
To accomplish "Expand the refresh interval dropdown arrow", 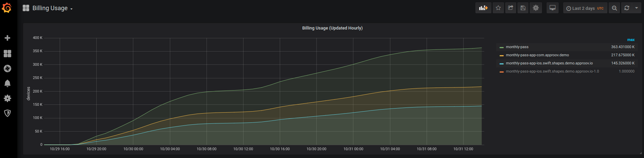I will [x=637, y=8].
